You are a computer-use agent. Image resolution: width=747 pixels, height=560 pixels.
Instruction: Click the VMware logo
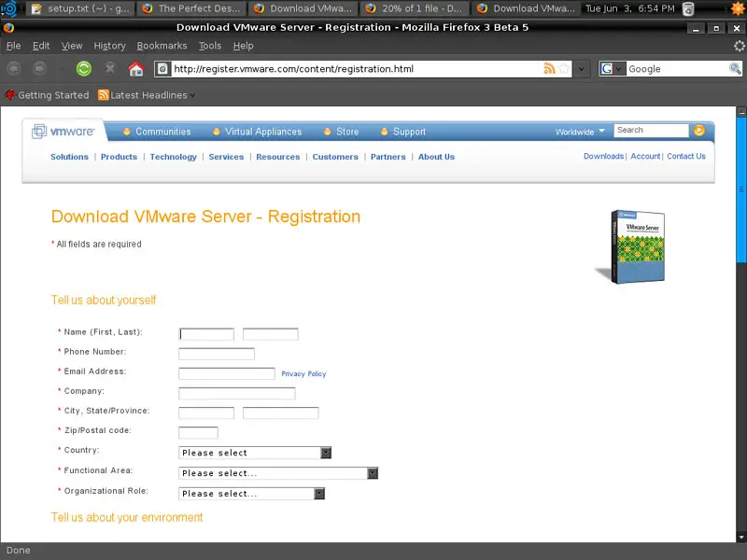63,131
